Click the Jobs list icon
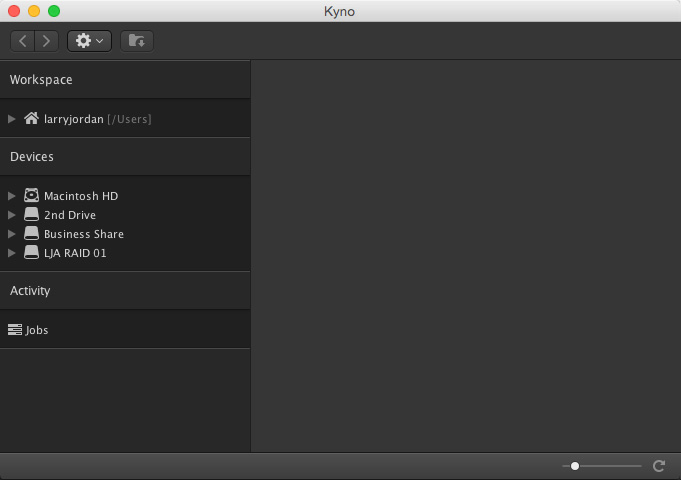Screen dimensions: 681x480 click(15, 330)
